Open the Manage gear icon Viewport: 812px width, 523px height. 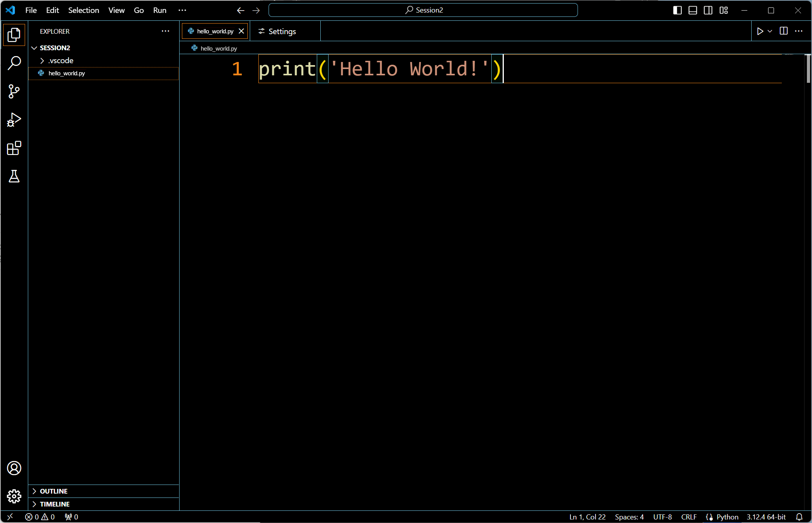14,496
